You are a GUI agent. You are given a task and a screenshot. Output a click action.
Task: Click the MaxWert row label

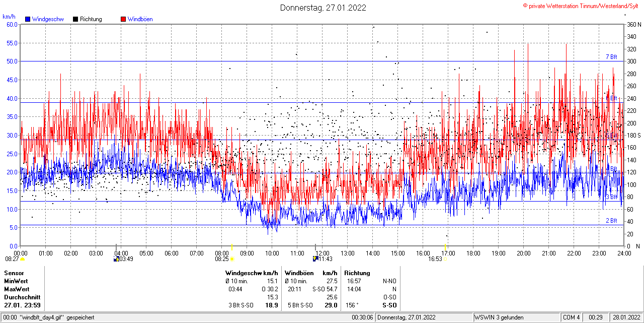17,289
